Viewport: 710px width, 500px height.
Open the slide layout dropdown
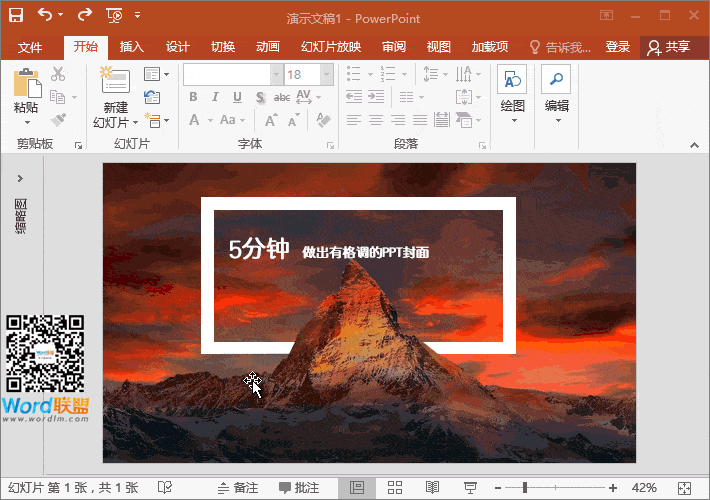coord(156,74)
